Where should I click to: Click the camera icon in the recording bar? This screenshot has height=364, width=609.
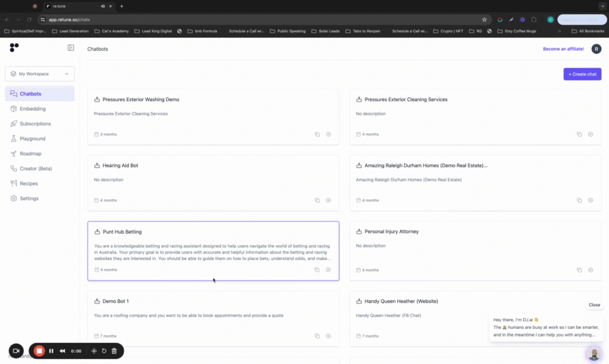(x=16, y=350)
